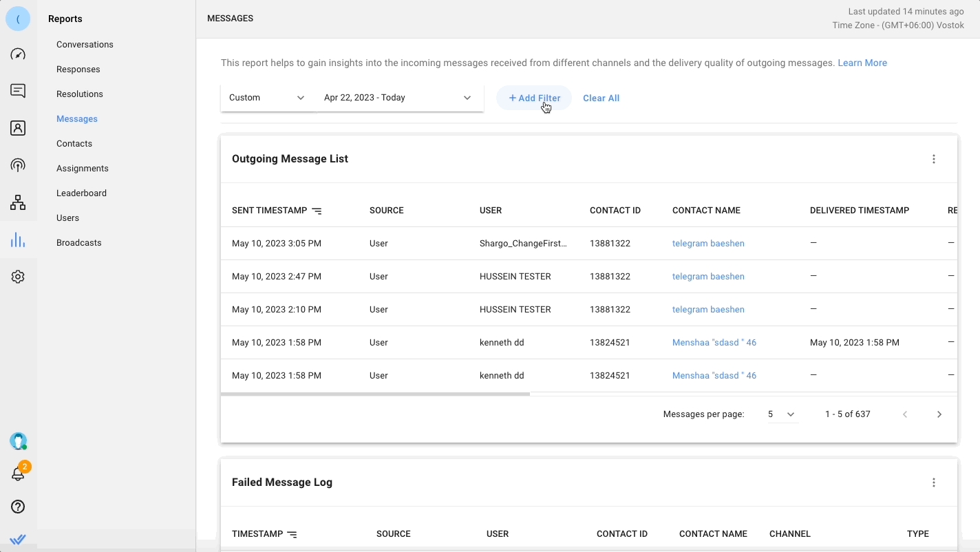This screenshot has height=552, width=980.
Task: Open the notifications bell with badge
Action: point(18,474)
